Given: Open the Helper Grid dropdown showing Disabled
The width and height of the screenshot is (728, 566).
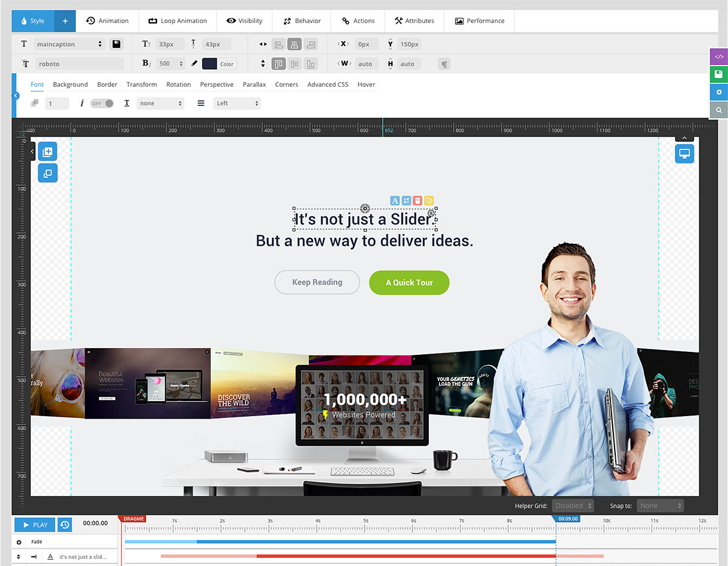Looking at the screenshot, I should [x=573, y=505].
